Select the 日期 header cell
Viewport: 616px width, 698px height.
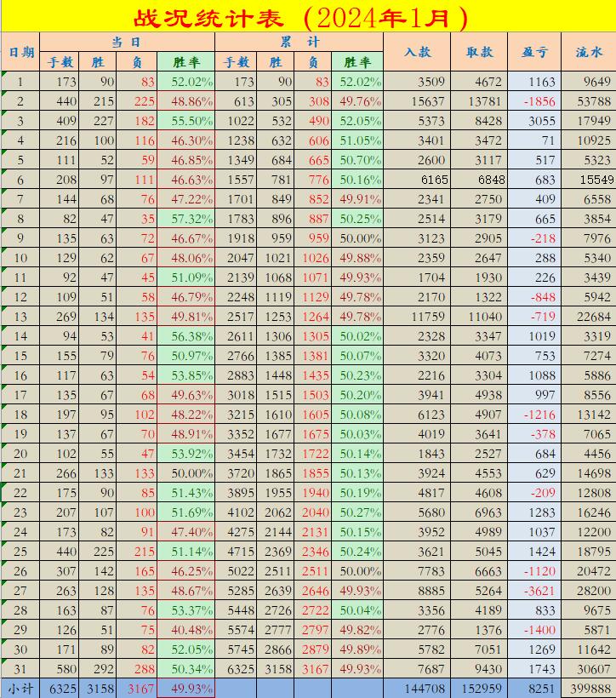[20, 52]
